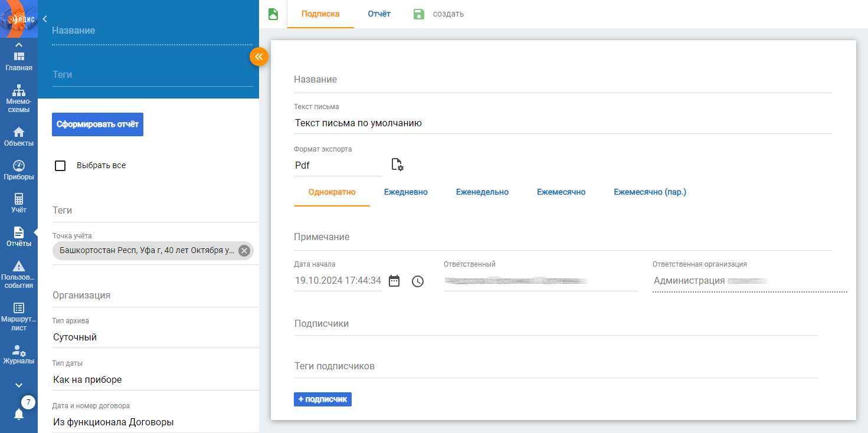Open Учёт section in sidebar
Image resolution: width=868 pixels, height=433 pixels.
tap(19, 203)
